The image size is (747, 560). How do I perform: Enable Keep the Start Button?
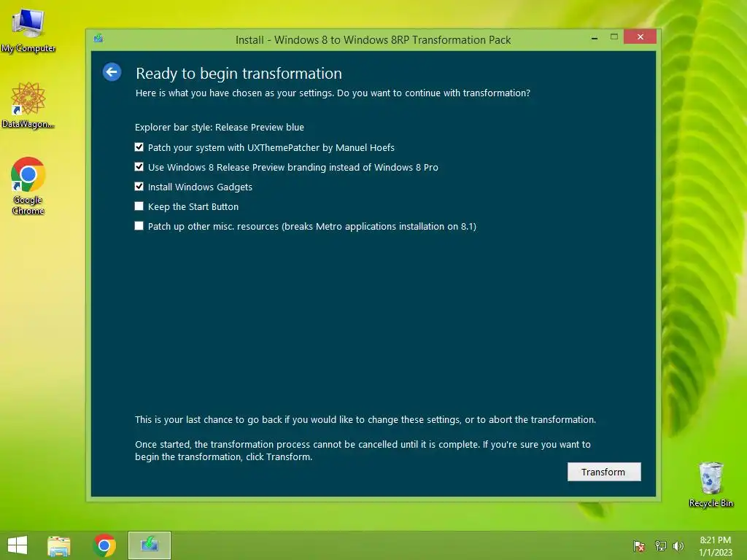[139, 206]
